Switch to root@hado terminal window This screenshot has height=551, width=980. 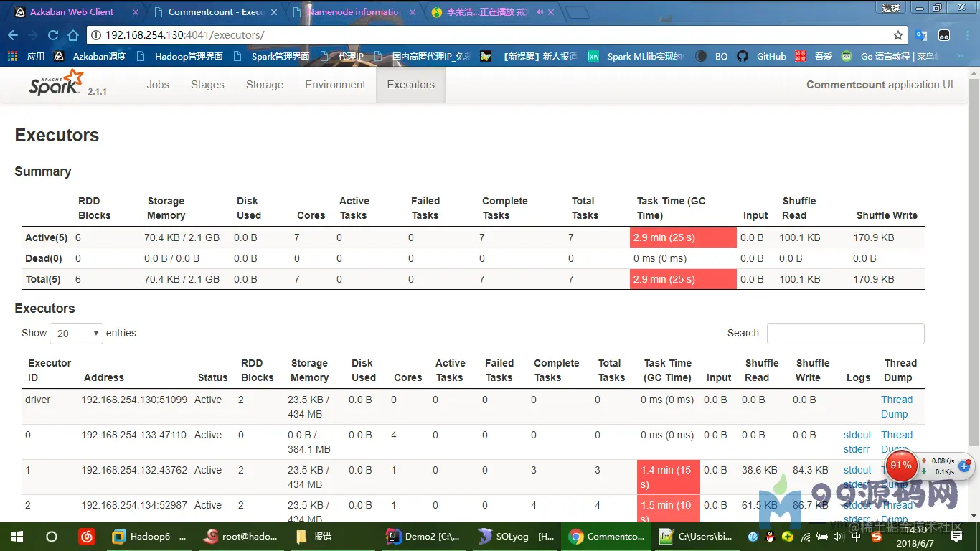240,537
